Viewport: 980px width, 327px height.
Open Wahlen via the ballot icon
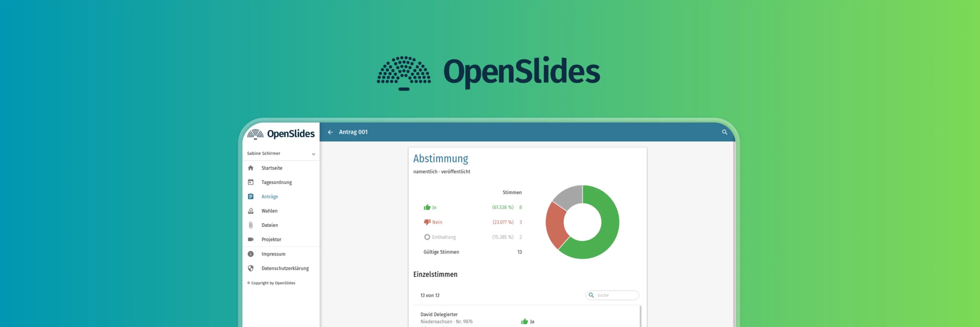pos(251,211)
